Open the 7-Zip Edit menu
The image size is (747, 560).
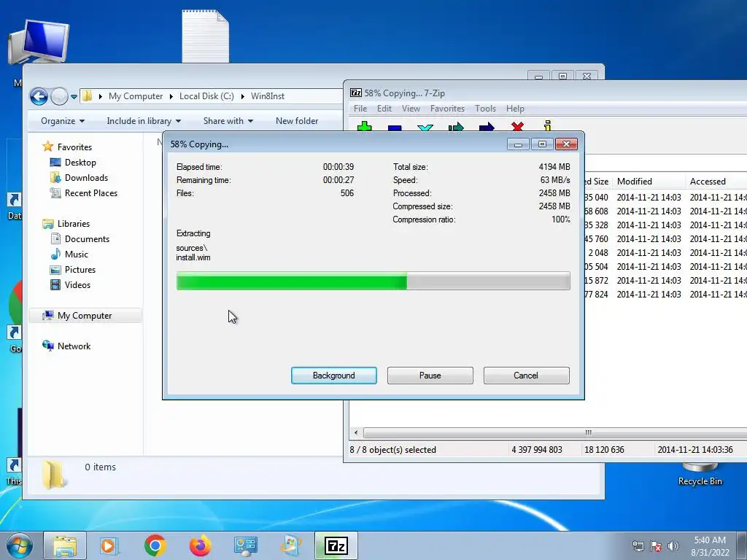(384, 109)
